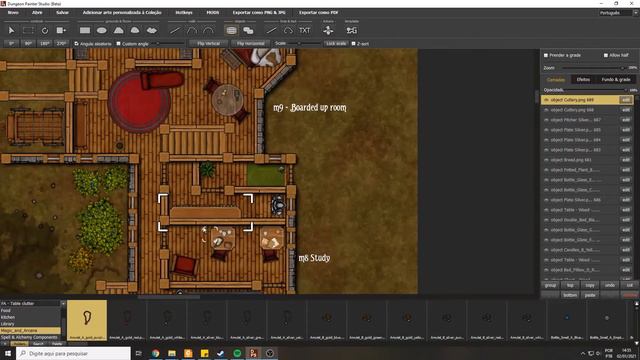Adjust the Scale slider
Viewport: 640px width, 360px height.
(x=304, y=43)
